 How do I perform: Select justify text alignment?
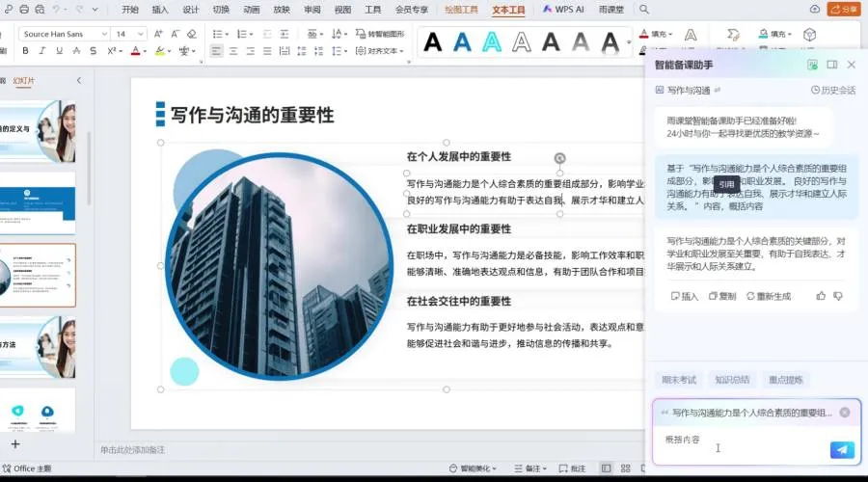267,51
